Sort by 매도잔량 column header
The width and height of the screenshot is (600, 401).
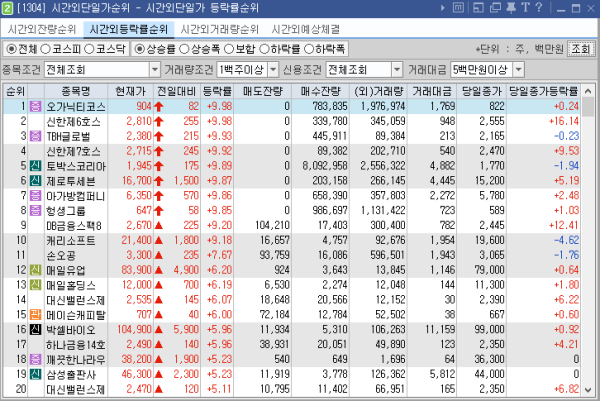coord(262,91)
